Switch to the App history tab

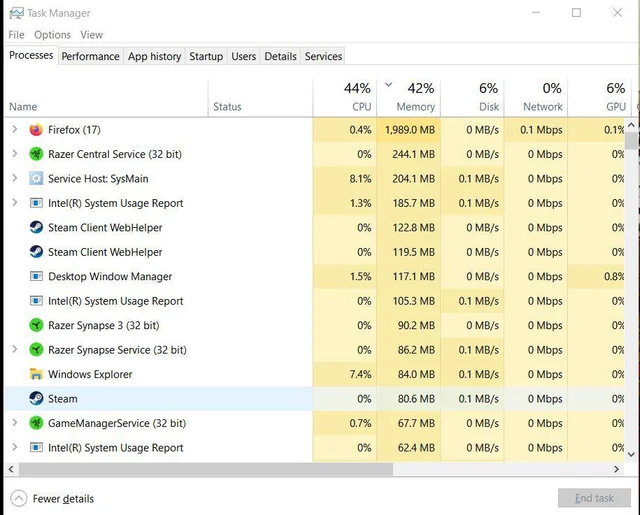(154, 56)
